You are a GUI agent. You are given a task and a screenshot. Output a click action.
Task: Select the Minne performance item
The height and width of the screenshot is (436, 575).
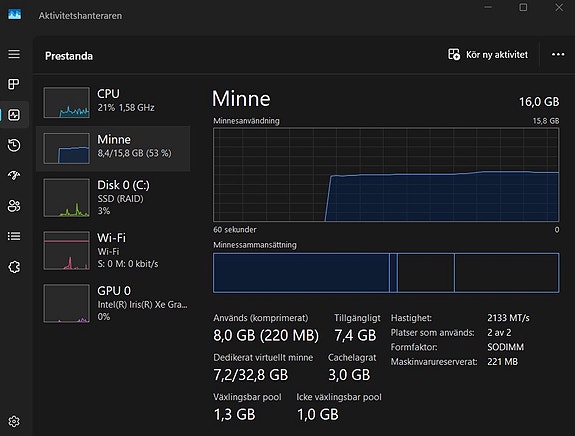(x=113, y=149)
